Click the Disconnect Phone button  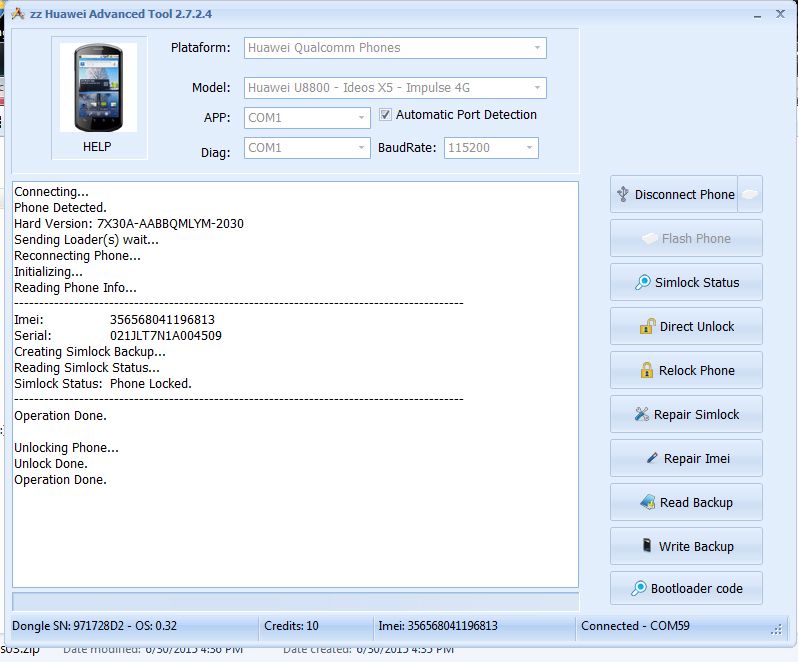coord(674,194)
